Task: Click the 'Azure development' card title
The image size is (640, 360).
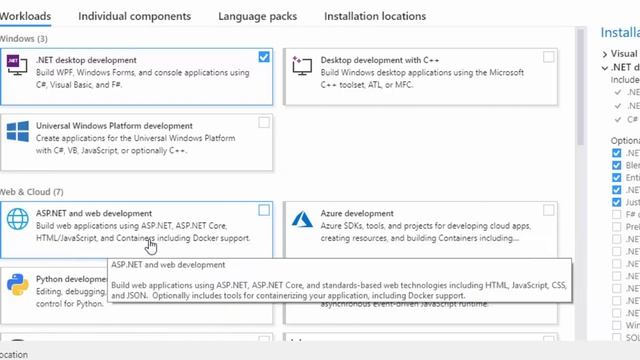Action: tap(357, 213)
